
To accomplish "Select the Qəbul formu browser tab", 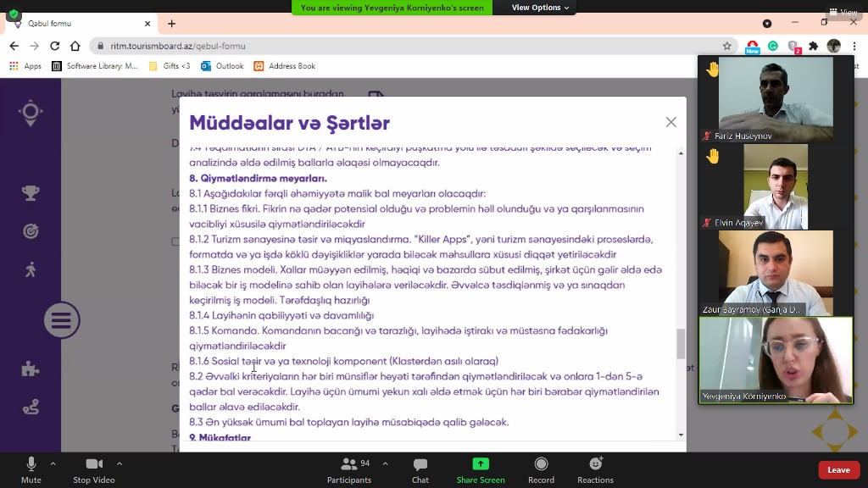I will [82, 24].
